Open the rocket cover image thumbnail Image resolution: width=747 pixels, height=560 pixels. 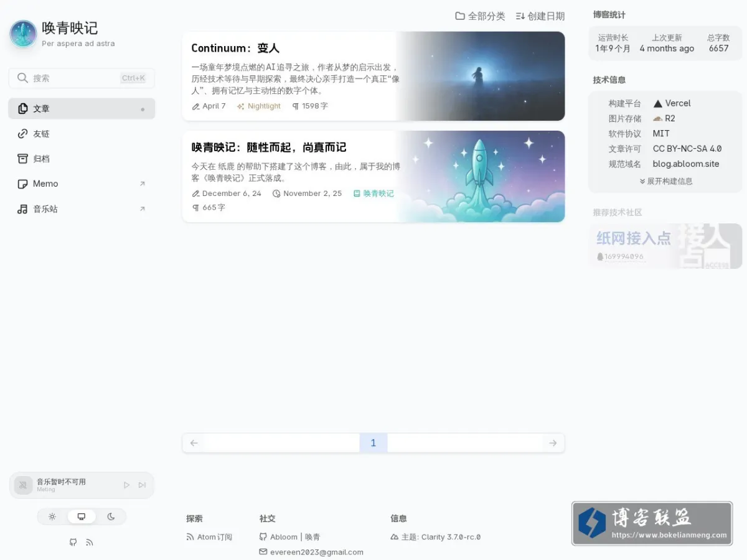point(480,176)
